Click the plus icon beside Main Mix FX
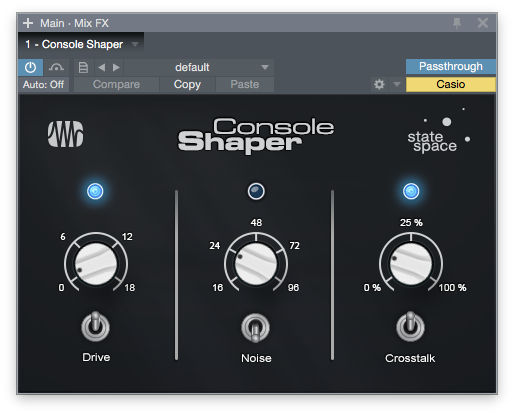This screenshot has width=514, height=415. [x=28, y=23]
